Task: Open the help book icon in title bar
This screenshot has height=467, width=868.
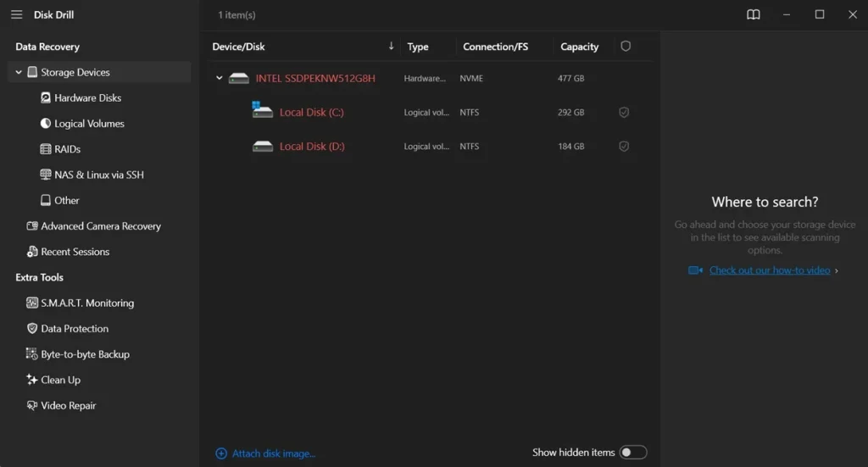Action: 754,15
